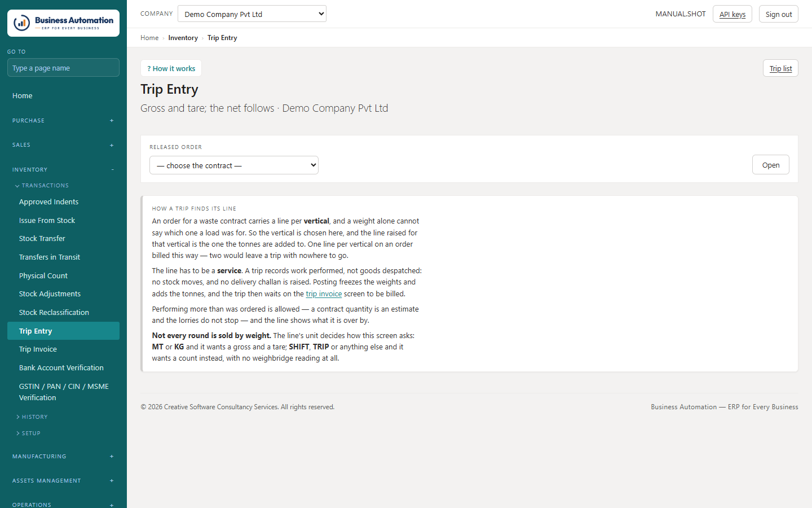The height and width of the screenshot is (508, 812).
Task: Go to Home in the sidebar
Action: pyautogui.click(x=63, y=96)
